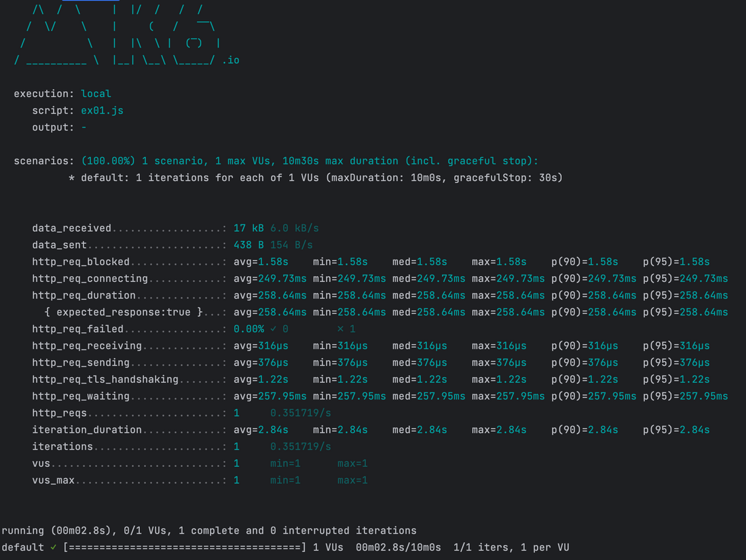
Task: Click the script name ex01.js
Action: click(102, 110)
